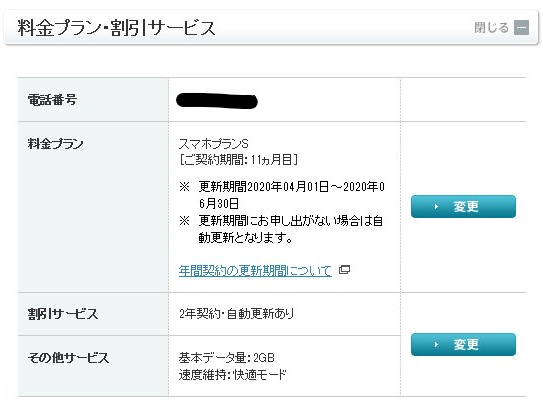
Task: Collapse the section with the minus icon
Action: click(521, 28)
